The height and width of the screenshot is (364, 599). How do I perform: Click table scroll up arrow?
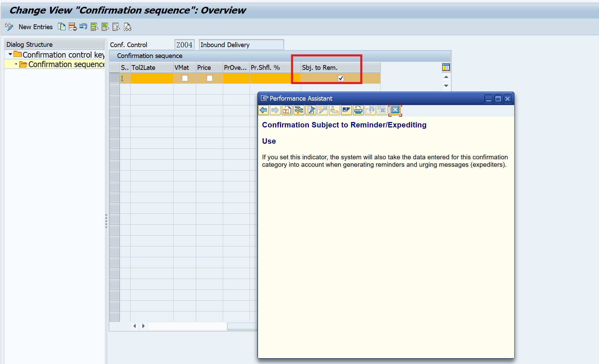tap(446, 77)
